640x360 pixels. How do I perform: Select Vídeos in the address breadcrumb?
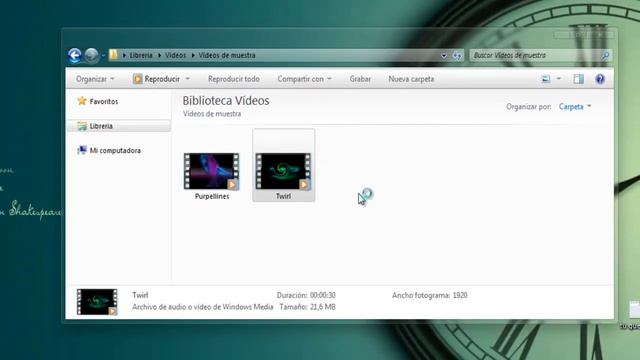coord(176,55)
